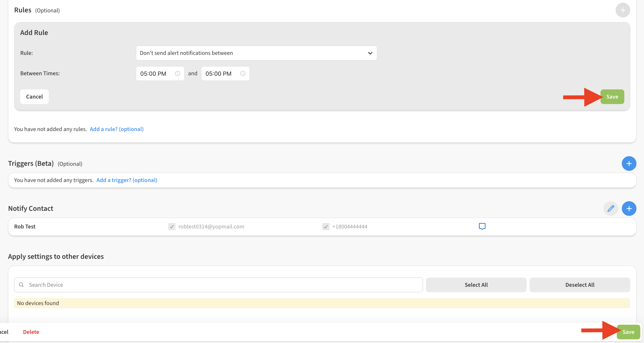
Task: Click the red Delete button at bottom
Action: (x=31, y=332)
